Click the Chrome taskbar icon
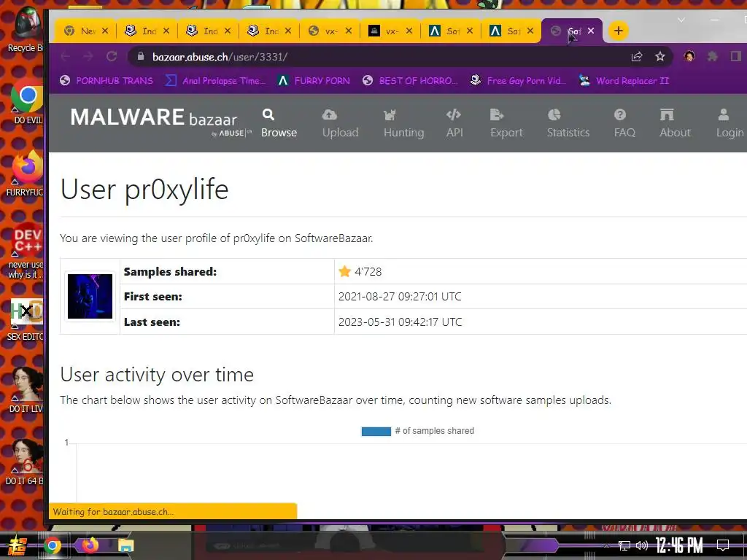This screenshot has width=747, height=560. tap(53, 545)
